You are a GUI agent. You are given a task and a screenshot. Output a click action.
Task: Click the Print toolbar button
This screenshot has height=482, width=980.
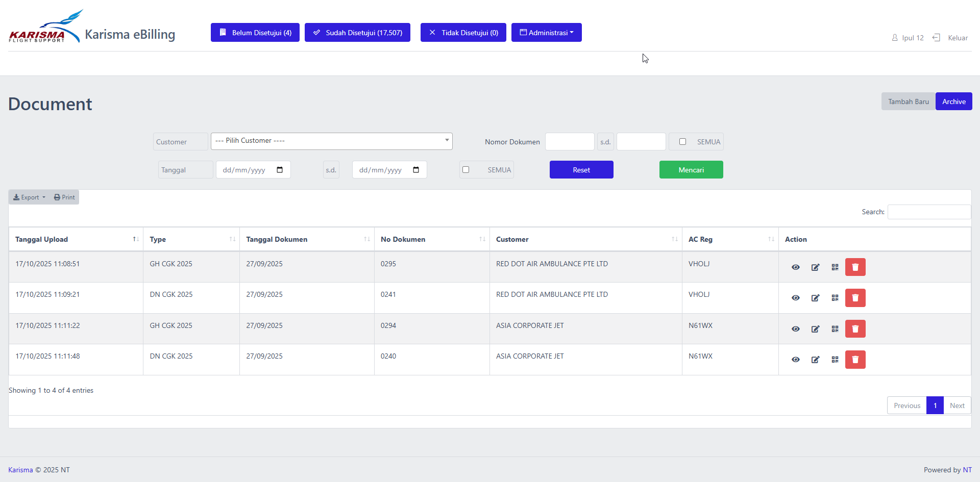coord(64,197)
